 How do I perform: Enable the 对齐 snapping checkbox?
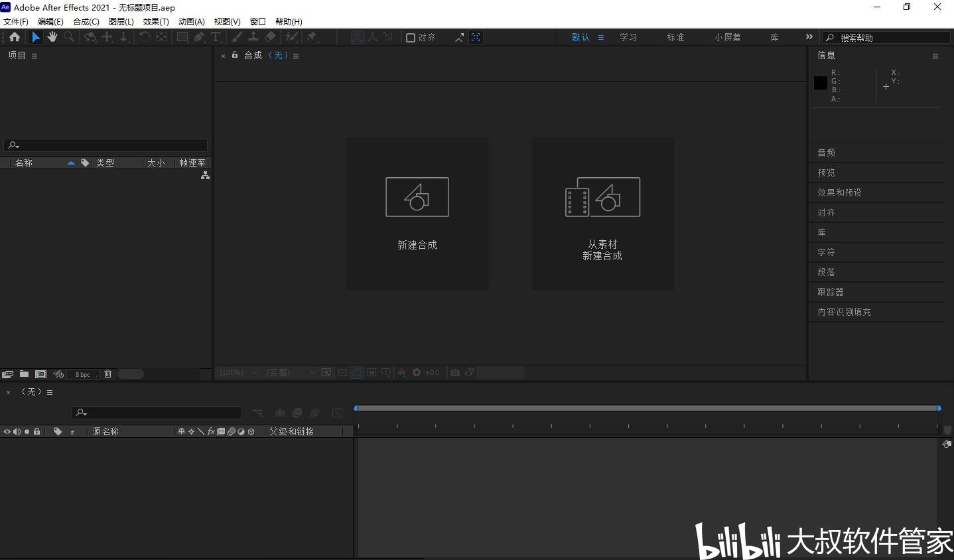tap(411, 38)
